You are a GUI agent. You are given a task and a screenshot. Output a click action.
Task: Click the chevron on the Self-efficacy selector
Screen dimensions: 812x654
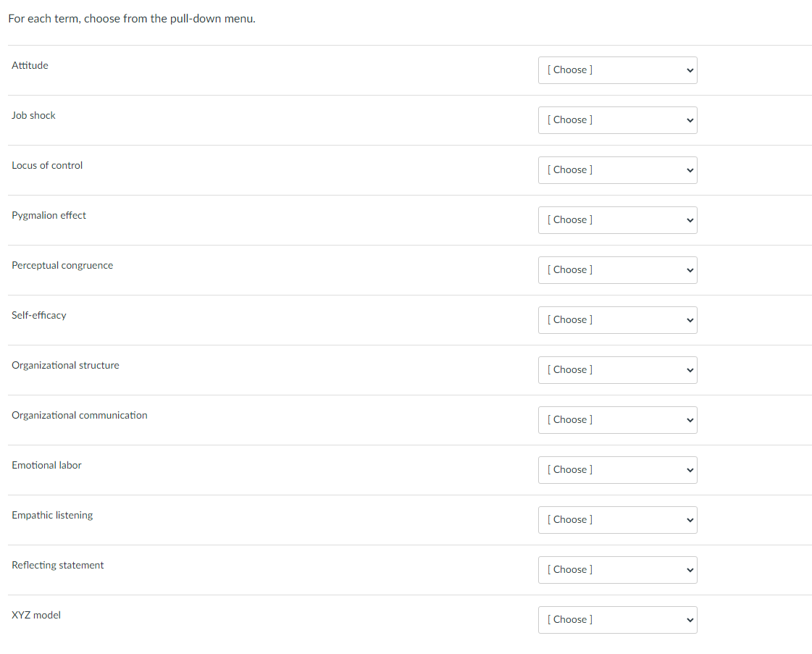[687, 319]
